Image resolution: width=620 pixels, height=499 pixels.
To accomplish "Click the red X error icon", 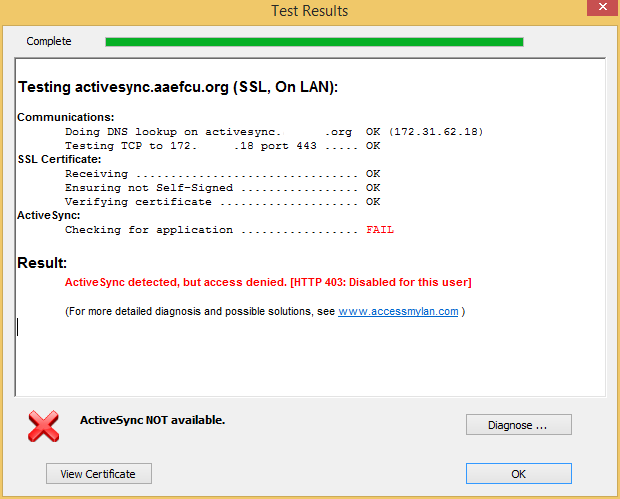I will pyautogui.click(x=43, y=426).
